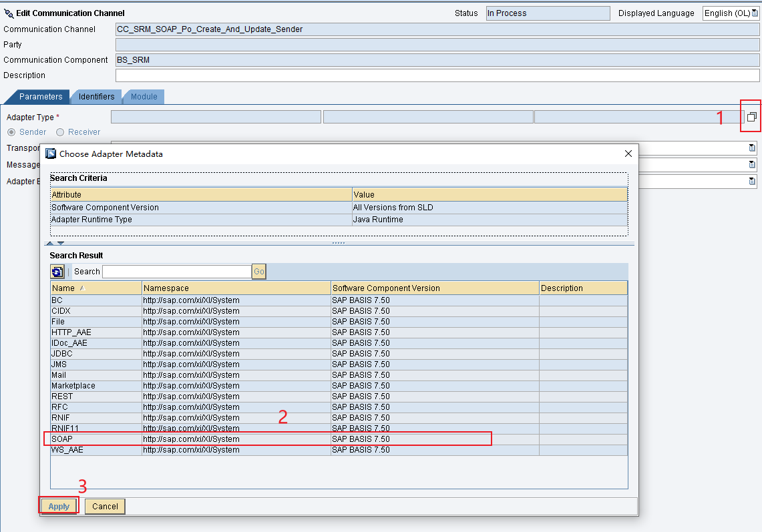
Task: Switch to the Identifiers tab
Action: click(97, 97)
